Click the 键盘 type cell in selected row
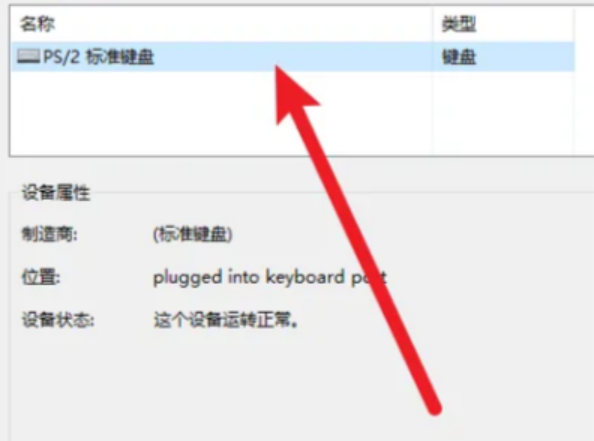Image resolution: width=594 pixels, height=441 pixels. (x=459, y=57)
